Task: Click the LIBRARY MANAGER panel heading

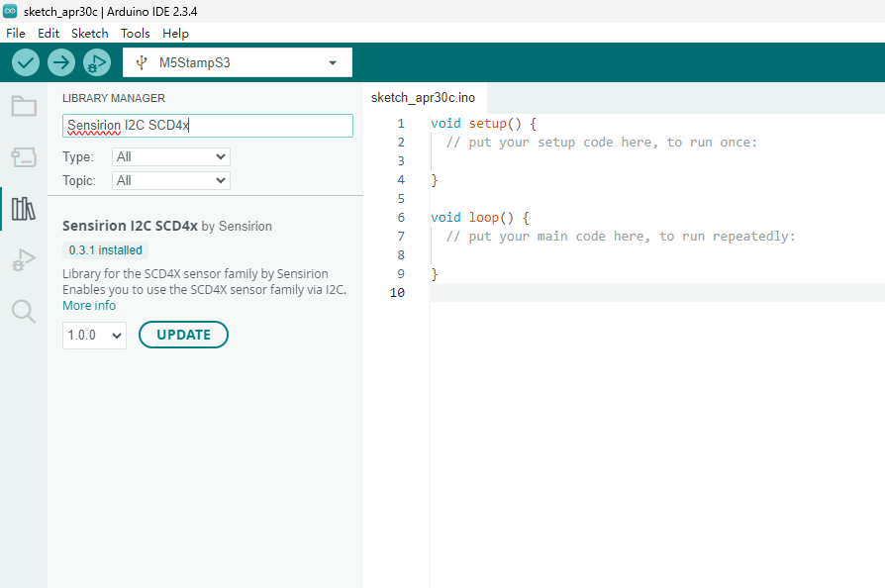Action: click(x=114, y=98)
